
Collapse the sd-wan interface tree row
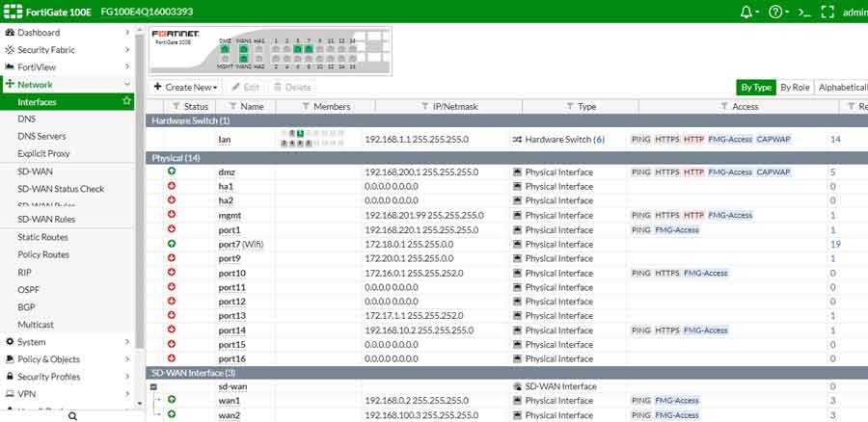154,387
